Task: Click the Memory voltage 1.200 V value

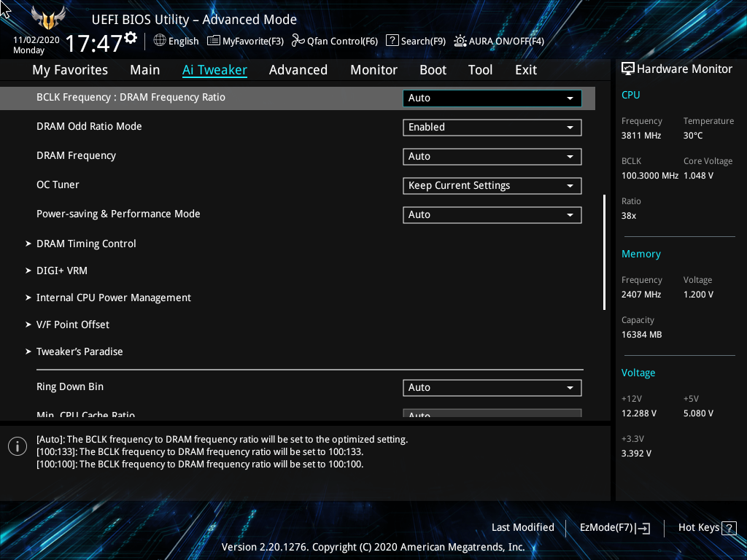Action: (698, 295)
